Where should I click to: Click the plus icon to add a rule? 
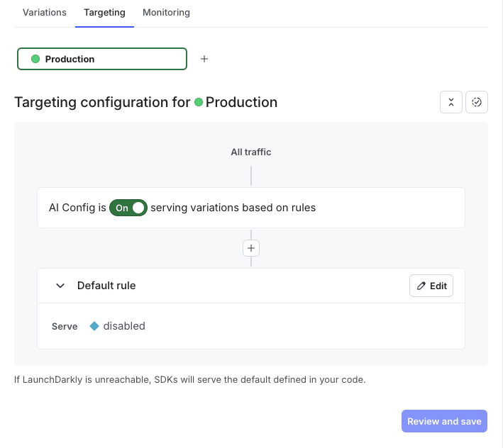251,248
